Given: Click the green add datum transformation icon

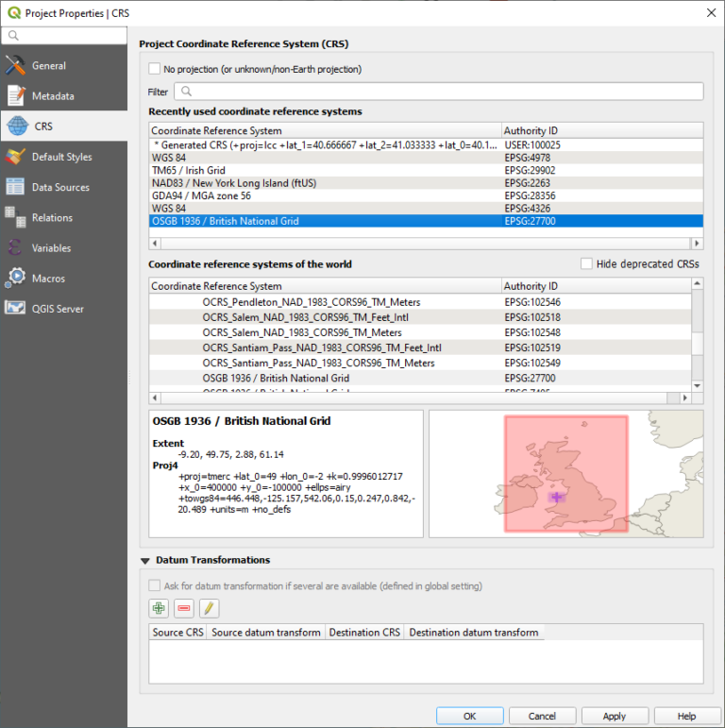Looking at the screenshot, I should pyautogui.click(x=159, y=609).
